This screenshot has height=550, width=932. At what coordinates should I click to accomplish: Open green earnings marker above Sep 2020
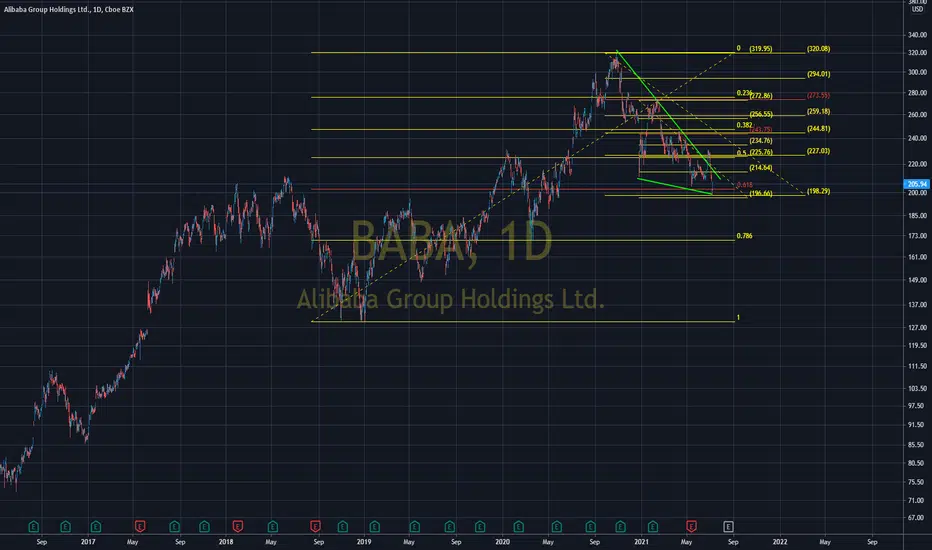tap(590, 526)
